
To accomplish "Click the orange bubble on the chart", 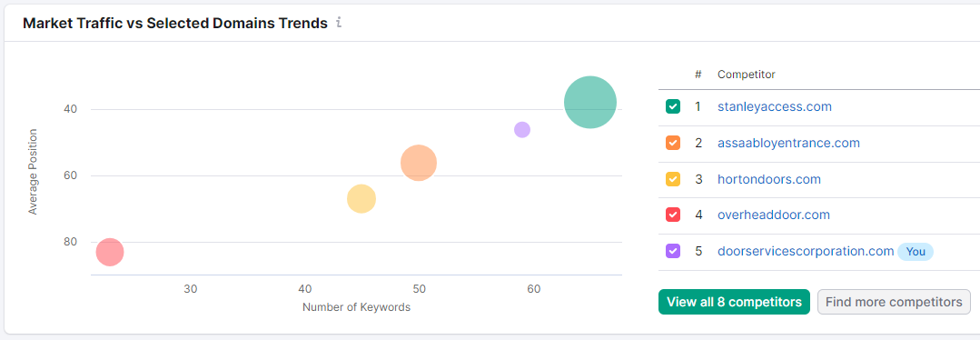I will [x=418, y=163].
